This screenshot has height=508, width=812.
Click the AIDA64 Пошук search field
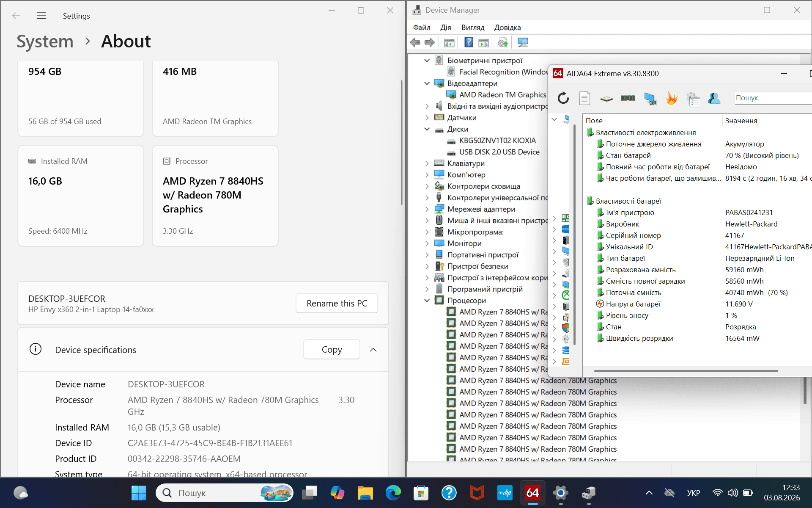pos(773,98)
